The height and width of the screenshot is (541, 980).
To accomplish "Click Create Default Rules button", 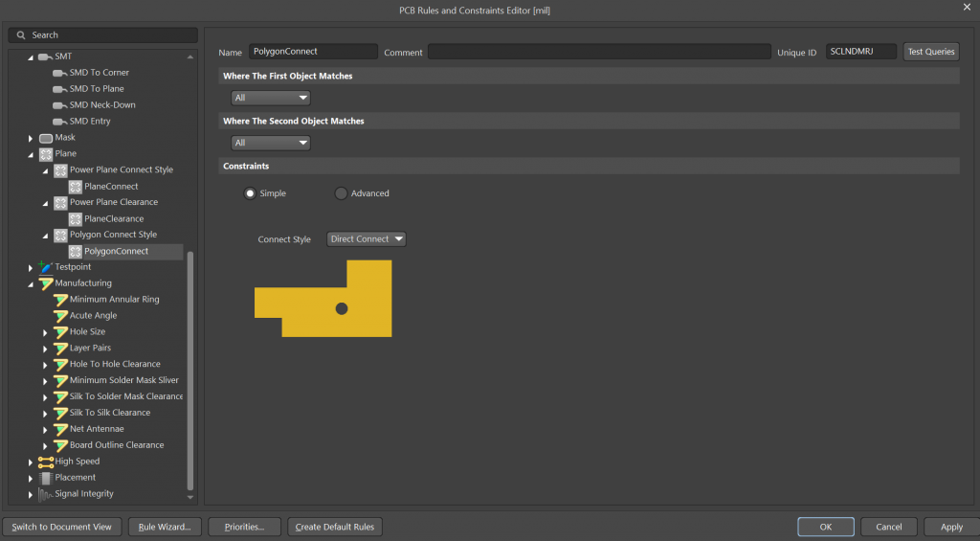I will click(x=334, y=527).
